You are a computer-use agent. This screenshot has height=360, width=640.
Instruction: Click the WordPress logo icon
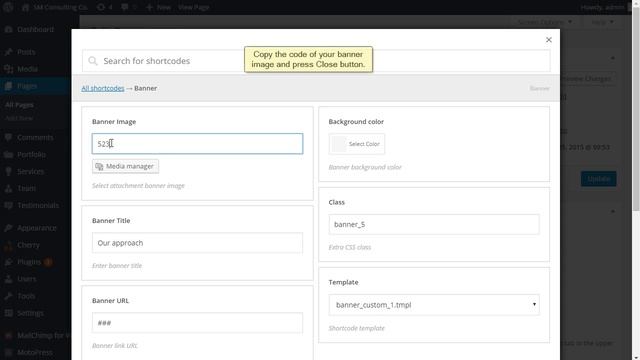(8, 7)
